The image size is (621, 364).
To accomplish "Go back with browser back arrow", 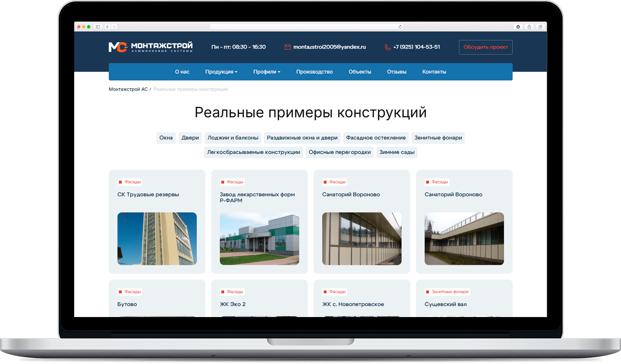I will pos(107,27).
